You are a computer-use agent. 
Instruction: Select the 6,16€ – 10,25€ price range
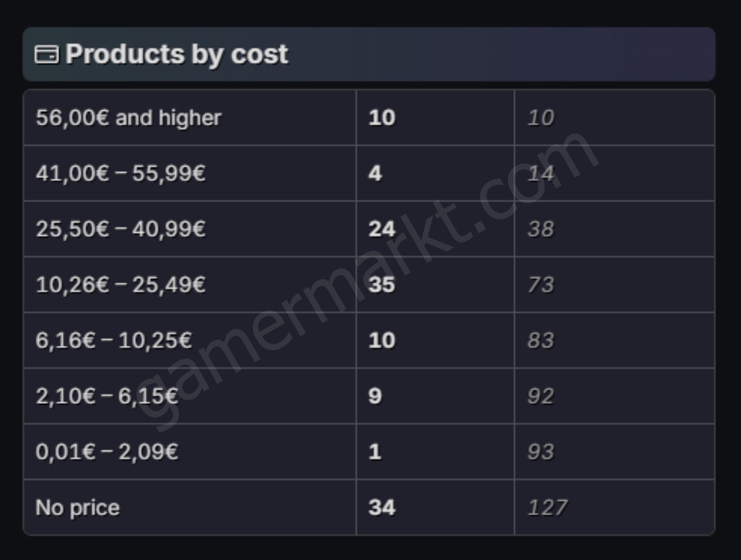coord(114,340)
